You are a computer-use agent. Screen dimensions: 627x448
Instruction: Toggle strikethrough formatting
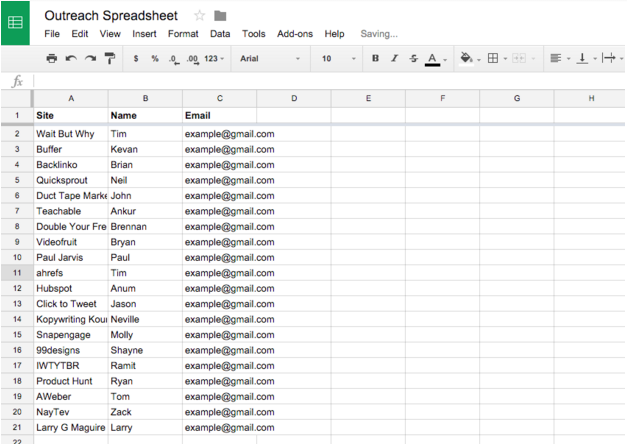413,59
